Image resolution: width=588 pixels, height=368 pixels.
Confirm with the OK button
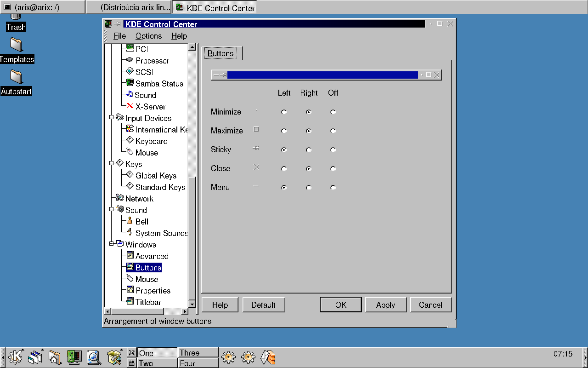point(341,305)
